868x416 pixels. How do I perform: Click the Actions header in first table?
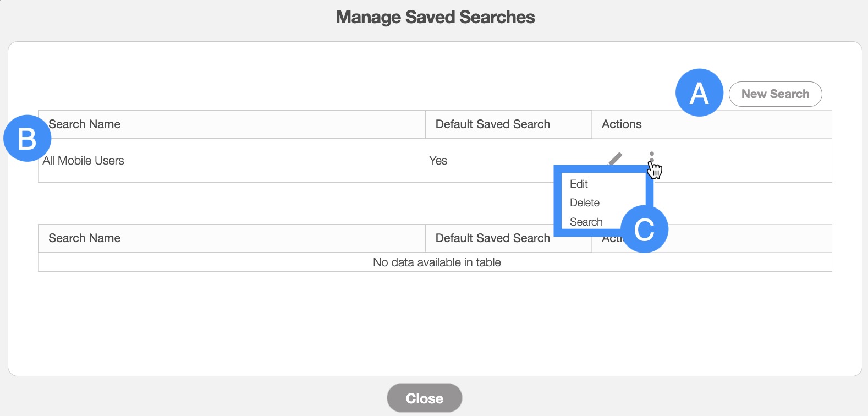pos(622,124)
